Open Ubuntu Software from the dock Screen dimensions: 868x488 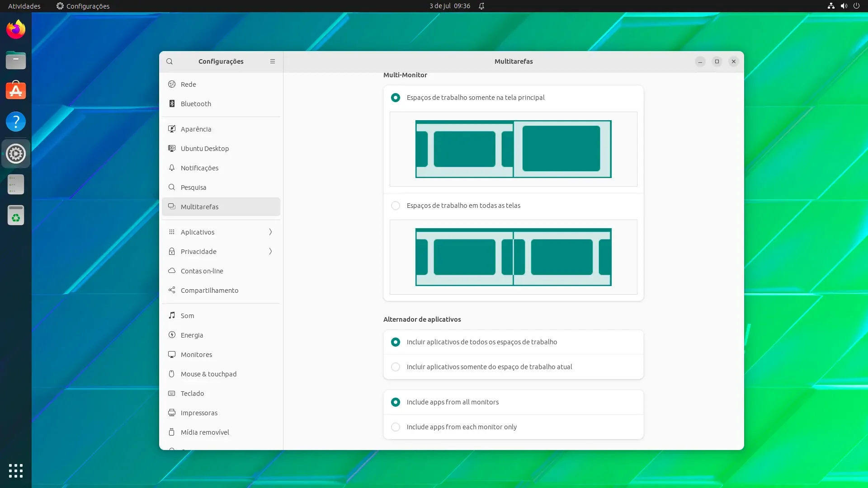pyautogui.click(x=16, y=91)
